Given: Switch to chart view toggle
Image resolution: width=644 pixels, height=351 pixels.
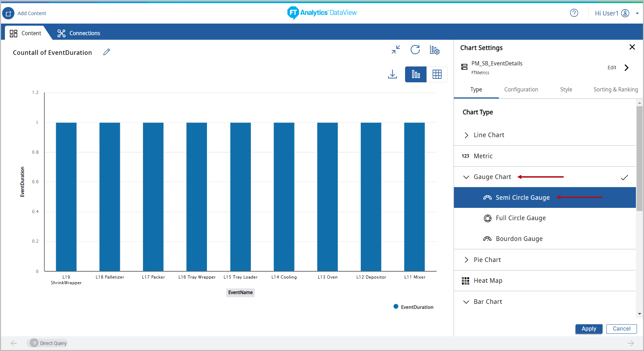Looking at the screenshot, I should [416, 74].
